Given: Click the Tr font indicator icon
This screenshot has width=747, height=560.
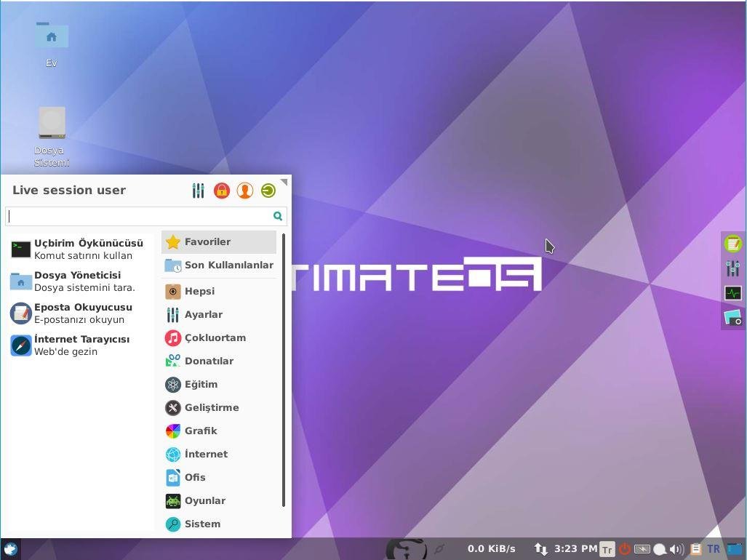Looking at the screenshot, I should tap(607, 550).
